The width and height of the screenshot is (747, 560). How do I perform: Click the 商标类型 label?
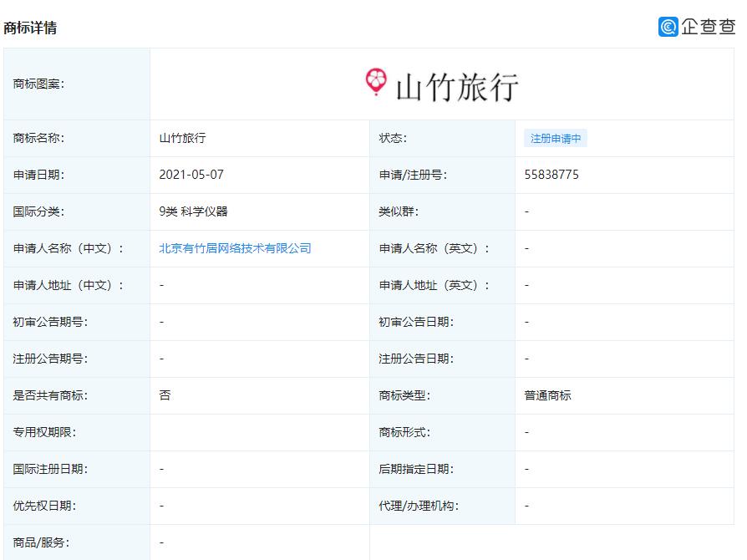(404, 395)
